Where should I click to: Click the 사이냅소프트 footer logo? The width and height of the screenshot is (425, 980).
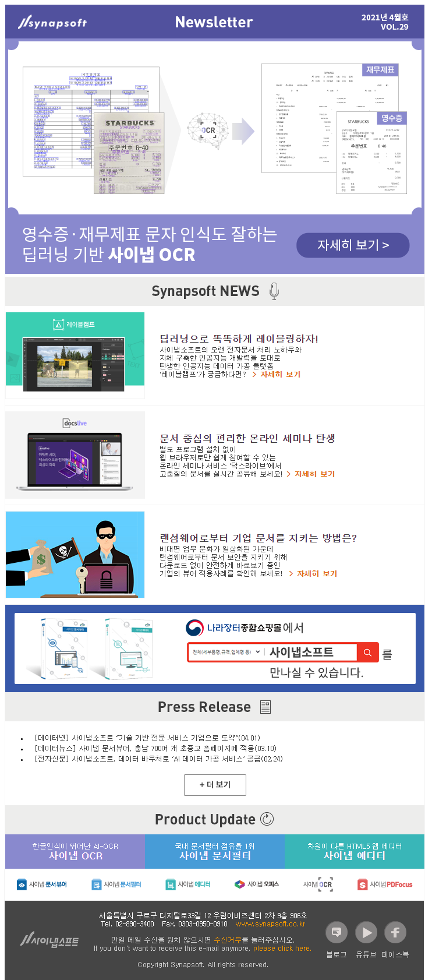(x=49, y=940)
